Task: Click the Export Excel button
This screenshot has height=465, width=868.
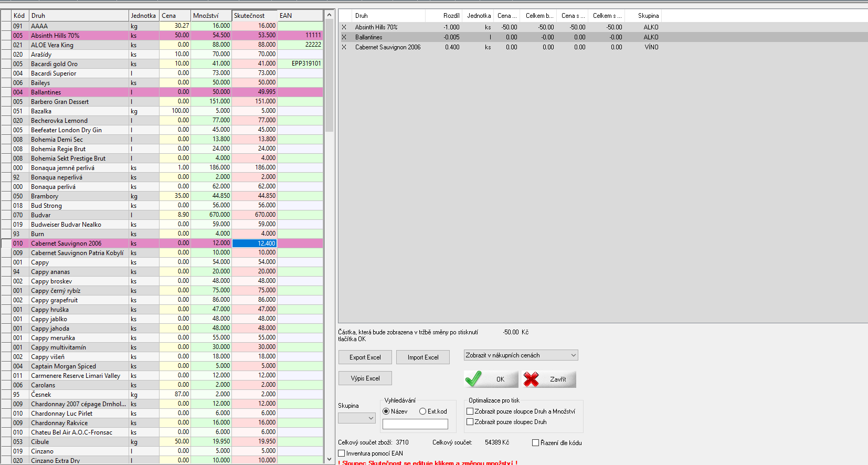Action: click(x=365, y=357)
